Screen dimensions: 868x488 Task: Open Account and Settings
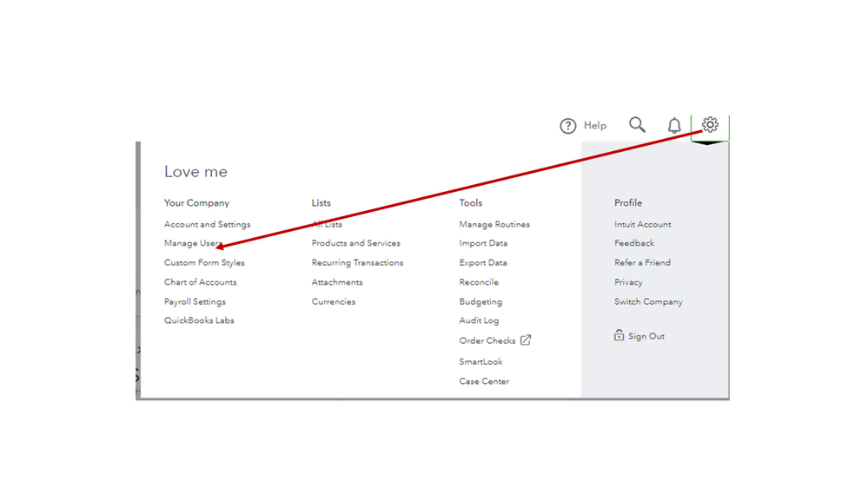(207, 225)
